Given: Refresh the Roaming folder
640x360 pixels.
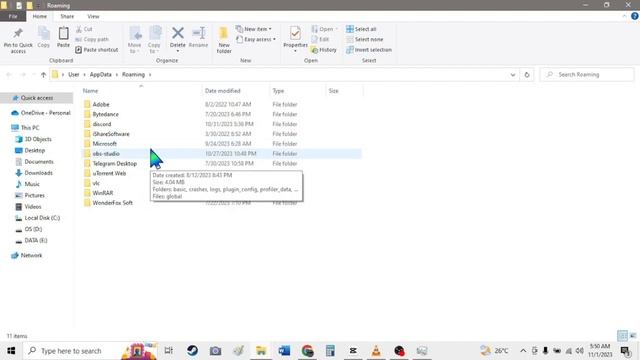Looking at the screenshot, I should (527, 75).
